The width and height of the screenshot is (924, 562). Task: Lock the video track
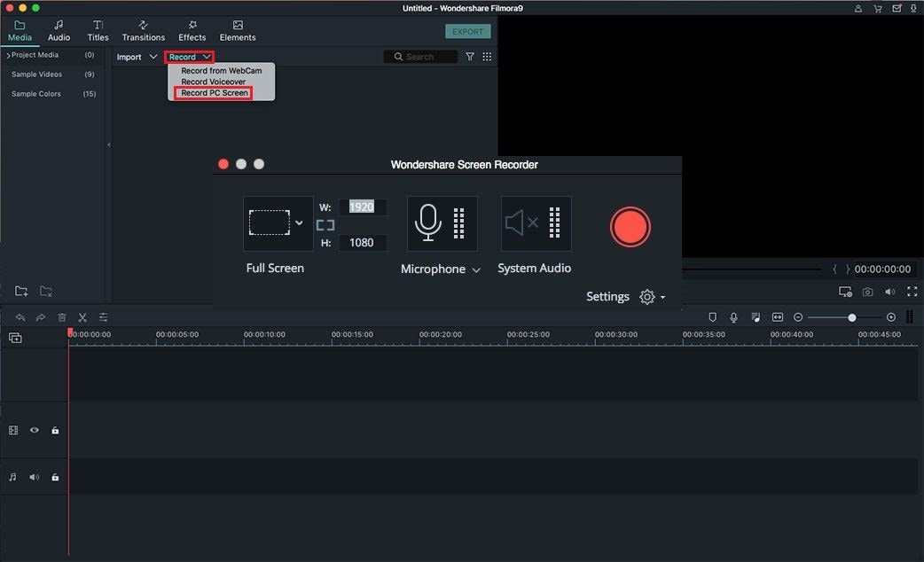coord(55,431)
